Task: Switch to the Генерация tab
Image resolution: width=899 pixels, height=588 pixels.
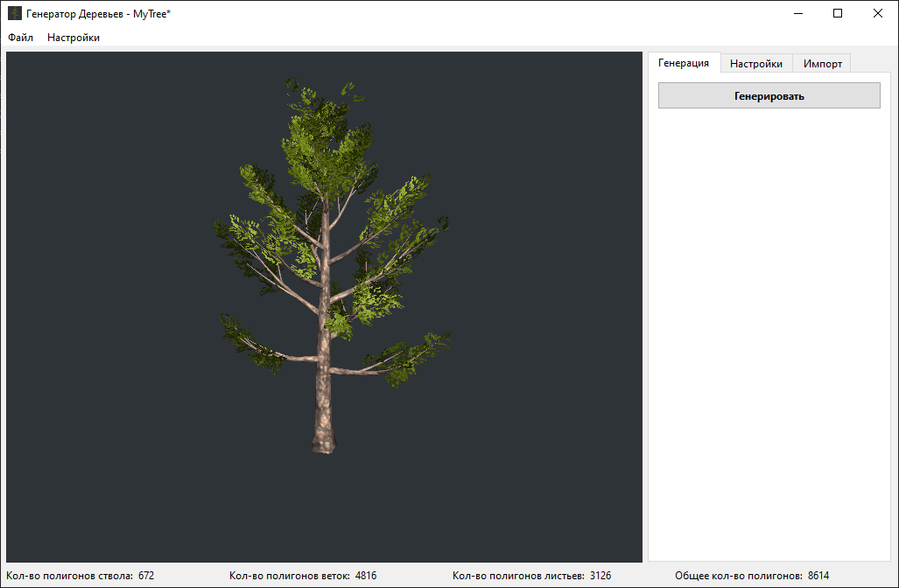Action: (684, 63)
